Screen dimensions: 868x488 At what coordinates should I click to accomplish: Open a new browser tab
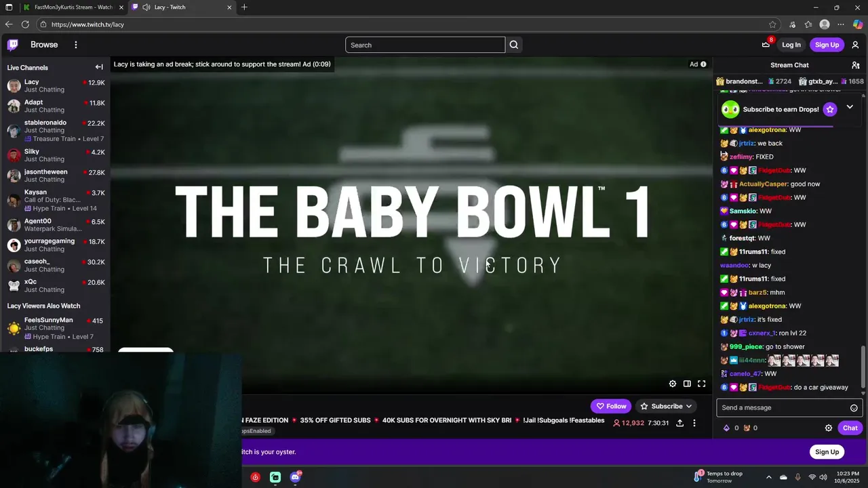click(244, 7)
